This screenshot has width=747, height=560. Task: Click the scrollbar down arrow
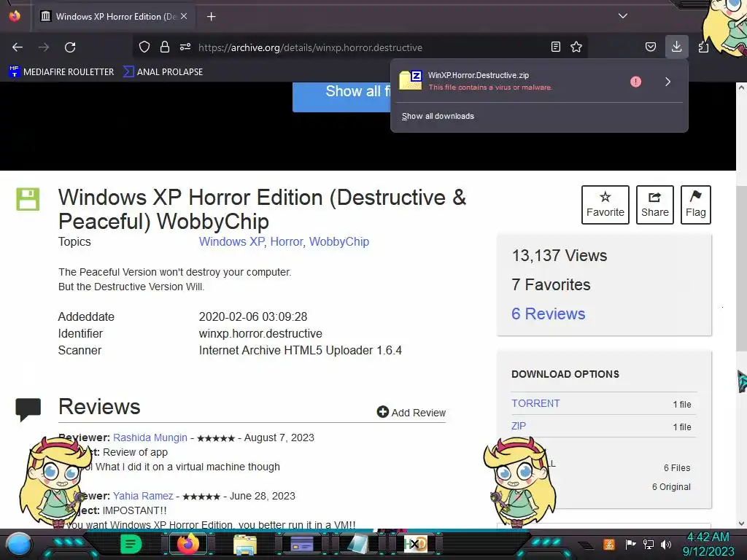click(x=741, y=524)
